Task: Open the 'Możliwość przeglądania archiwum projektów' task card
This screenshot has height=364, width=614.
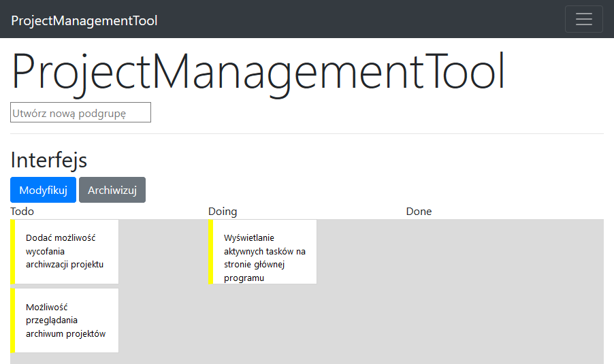Action: (66, 320)
